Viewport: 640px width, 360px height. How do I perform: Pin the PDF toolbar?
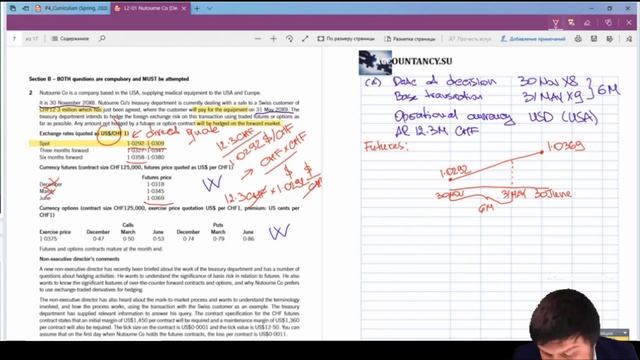(629, 39)
